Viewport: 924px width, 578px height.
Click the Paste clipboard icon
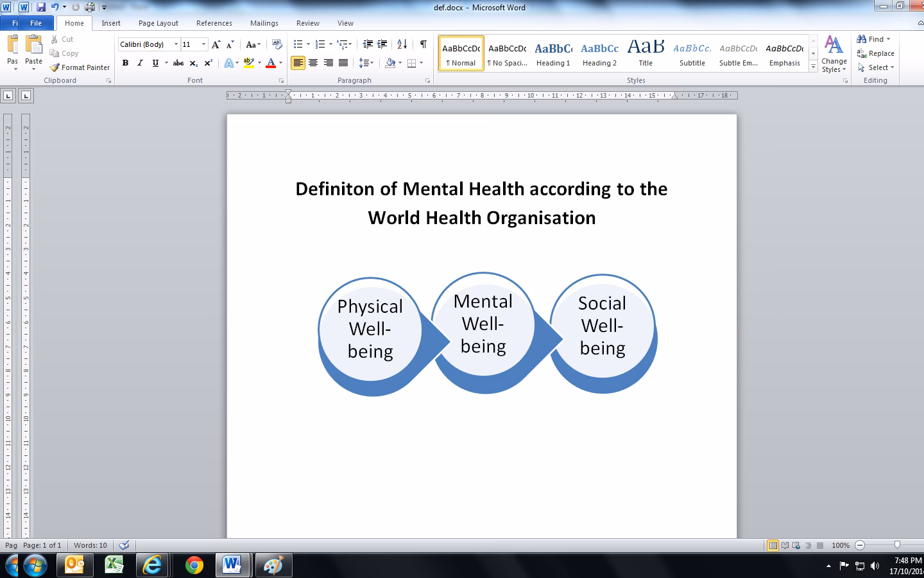tap(33, 45)
